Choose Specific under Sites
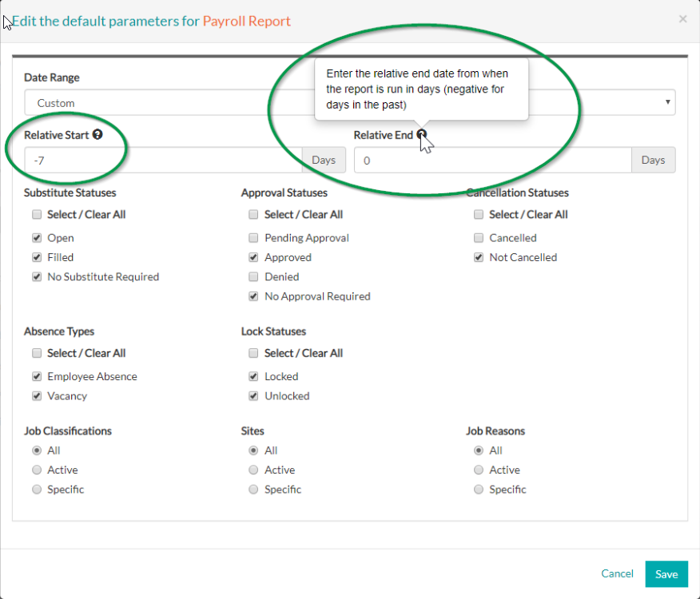The height and width of the screenshot is (599, 700). click(x=253, y=489)
